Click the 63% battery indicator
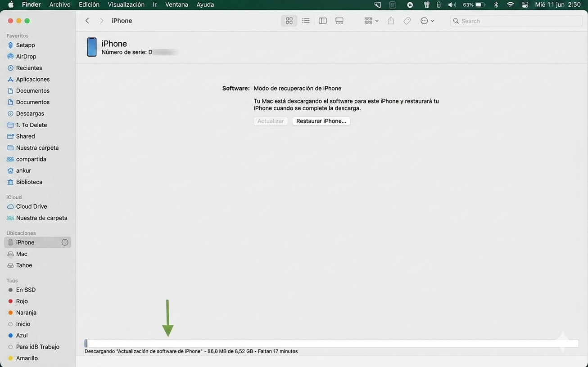The width and height of the screenshot is (588, 367). pos(474,4)
